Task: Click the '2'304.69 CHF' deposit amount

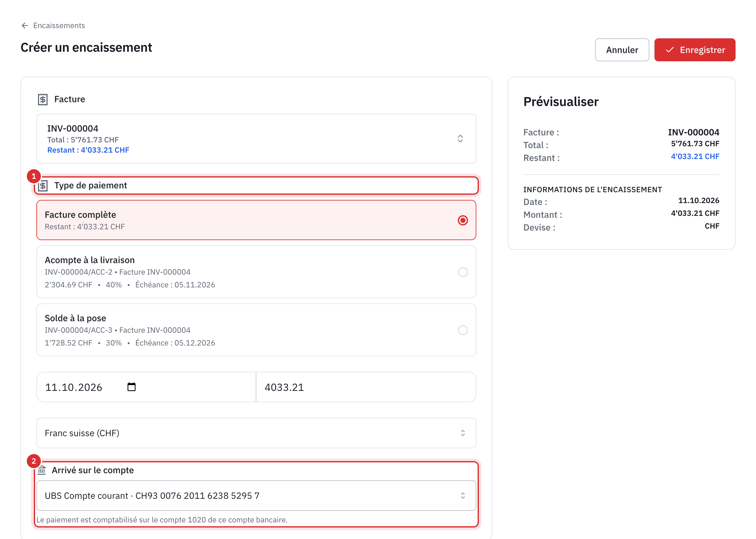Action: (x=69, y=285)
